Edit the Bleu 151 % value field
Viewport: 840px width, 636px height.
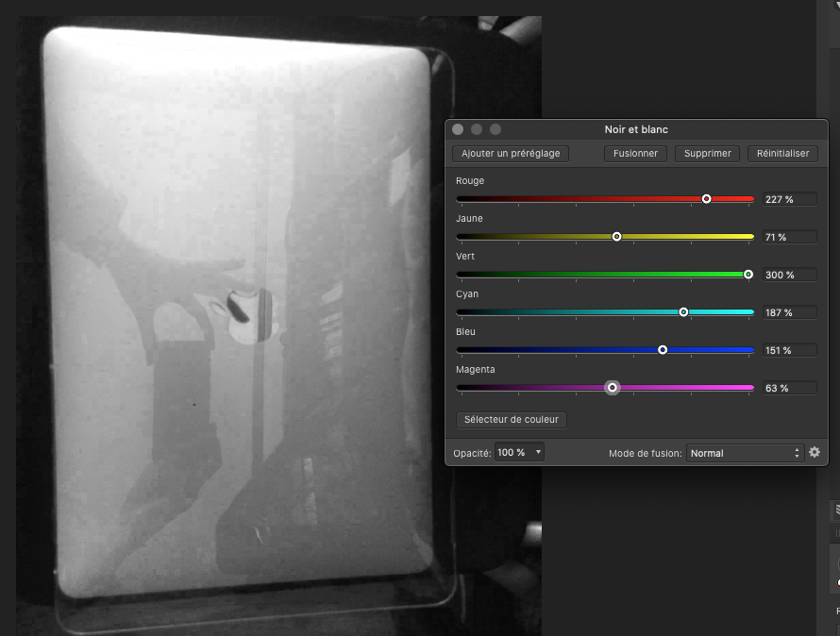[790, 350]
